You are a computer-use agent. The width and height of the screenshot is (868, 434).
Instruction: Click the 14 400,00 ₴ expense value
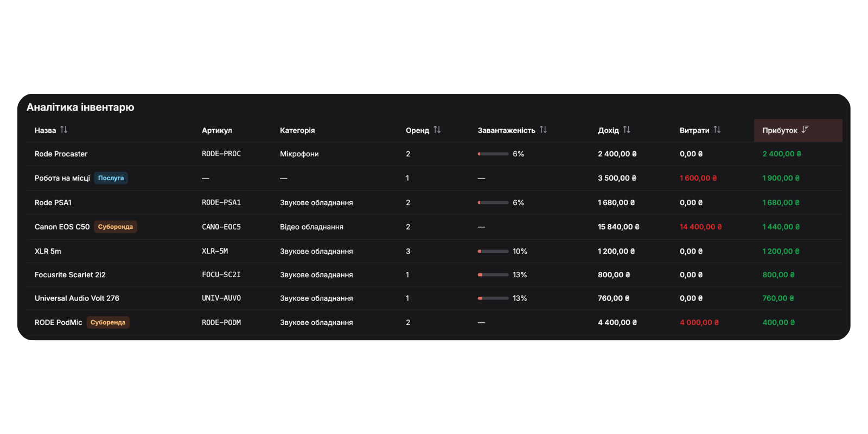pos(701,227)
